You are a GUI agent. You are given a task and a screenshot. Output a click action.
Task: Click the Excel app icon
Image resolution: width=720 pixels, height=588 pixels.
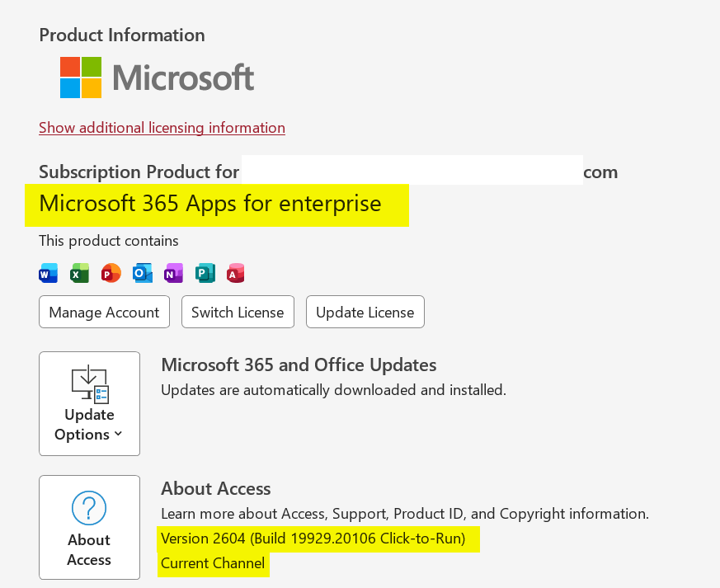[79, 273]
